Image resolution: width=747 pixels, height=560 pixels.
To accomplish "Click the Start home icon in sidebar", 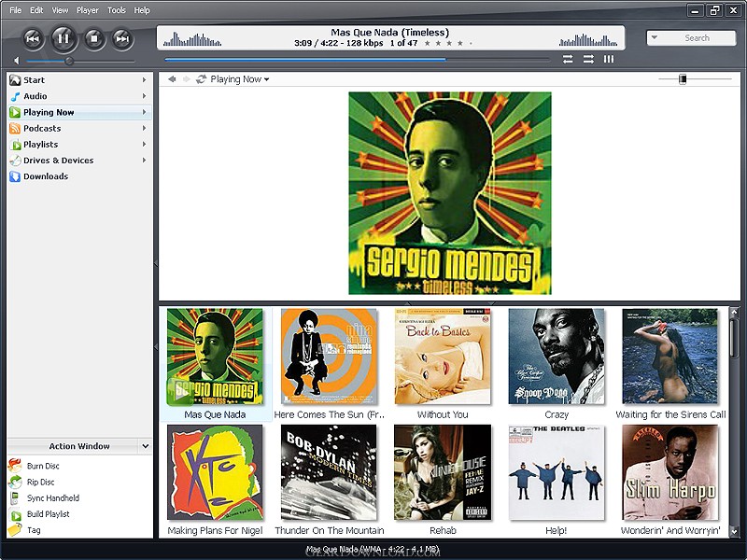I will [x=15, y=80].
